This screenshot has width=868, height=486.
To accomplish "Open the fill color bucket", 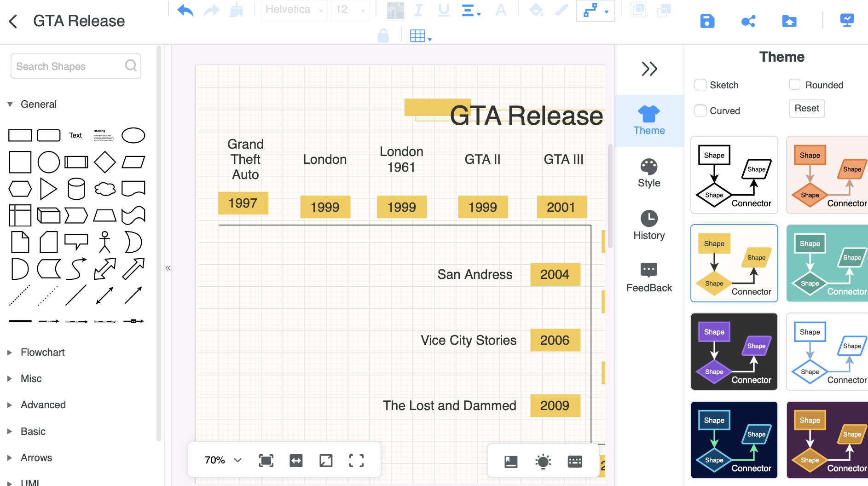I will coord(536,10).
